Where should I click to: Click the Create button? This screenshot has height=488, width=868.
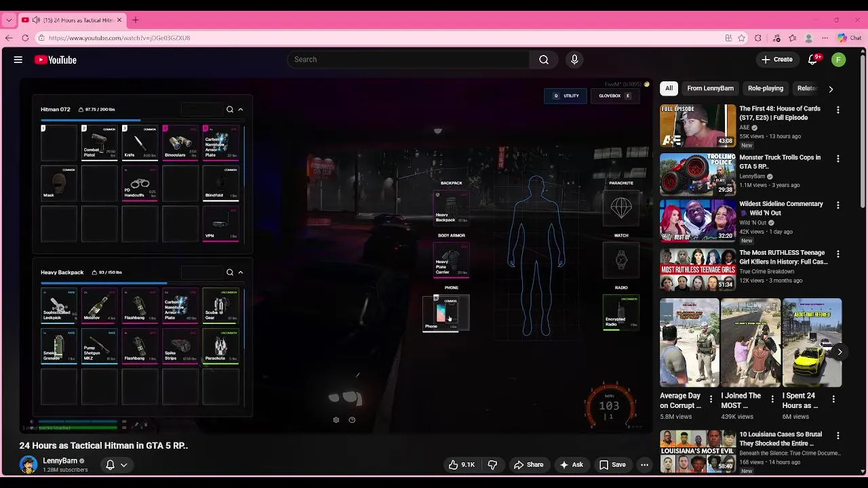coord(777,60)
